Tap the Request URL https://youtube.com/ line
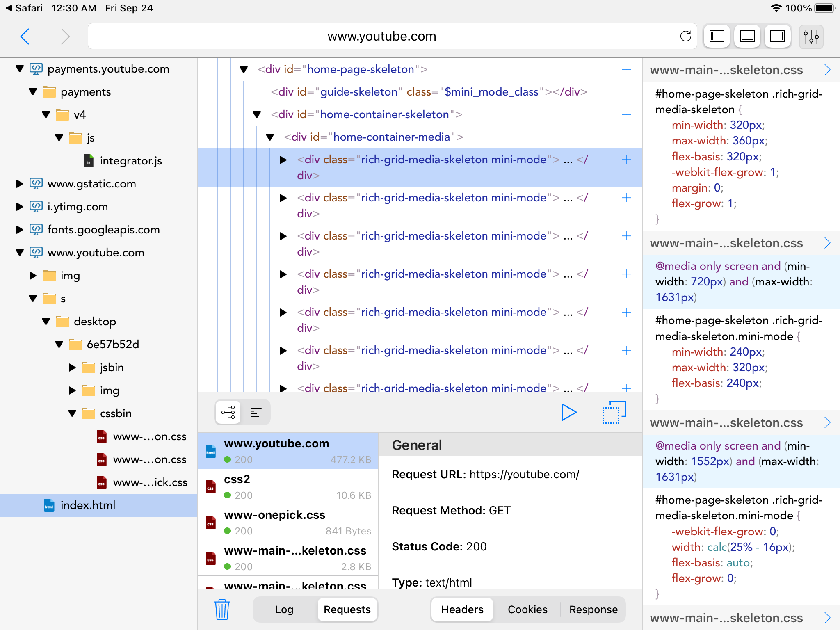This screenshot has width=840, height=630. pyautogui.click(x=486, y=475)
